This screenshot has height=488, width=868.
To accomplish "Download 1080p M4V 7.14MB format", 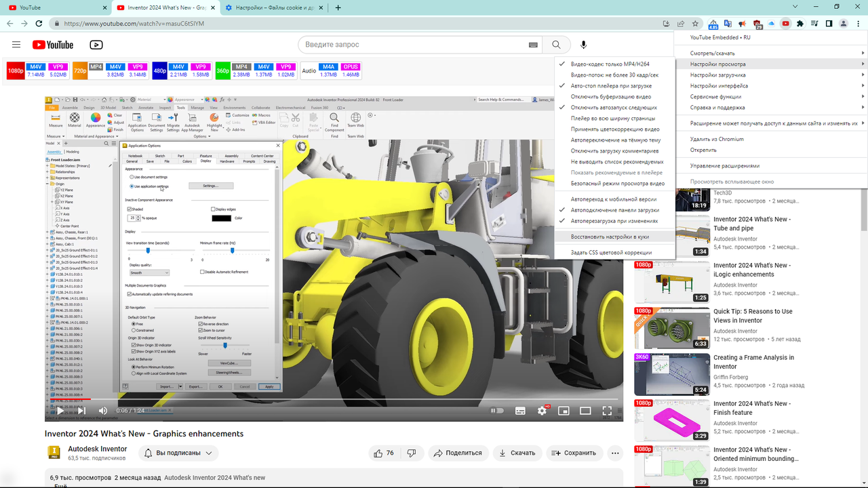I will click(x=36, y=71).
